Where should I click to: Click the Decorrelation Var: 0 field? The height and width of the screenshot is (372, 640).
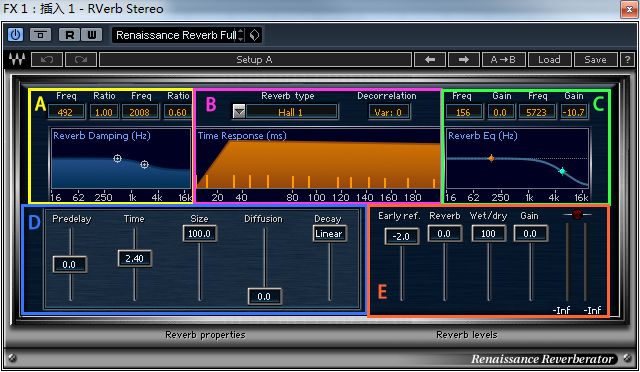(x=389, y=112)
